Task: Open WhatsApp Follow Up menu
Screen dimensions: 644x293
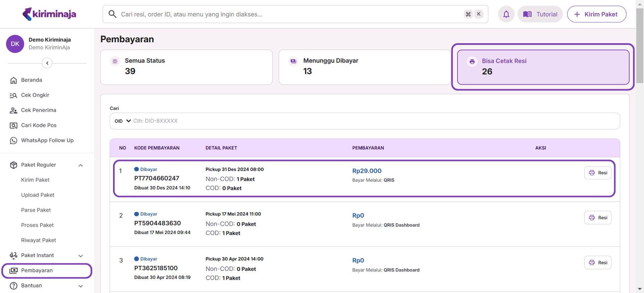Action: (47, 140)
